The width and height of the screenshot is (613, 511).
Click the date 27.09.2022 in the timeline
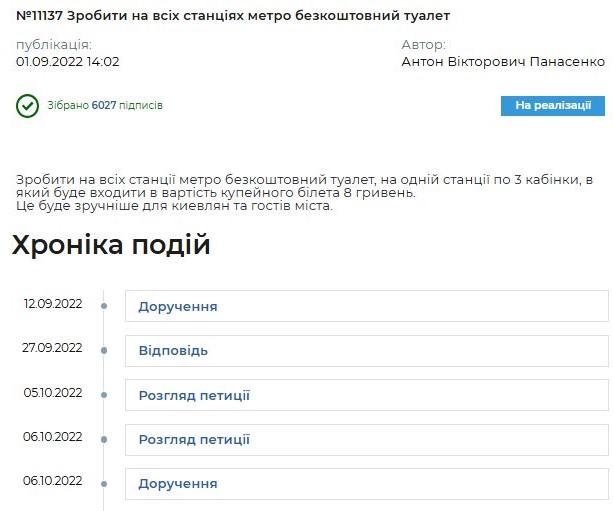(53, 348)
